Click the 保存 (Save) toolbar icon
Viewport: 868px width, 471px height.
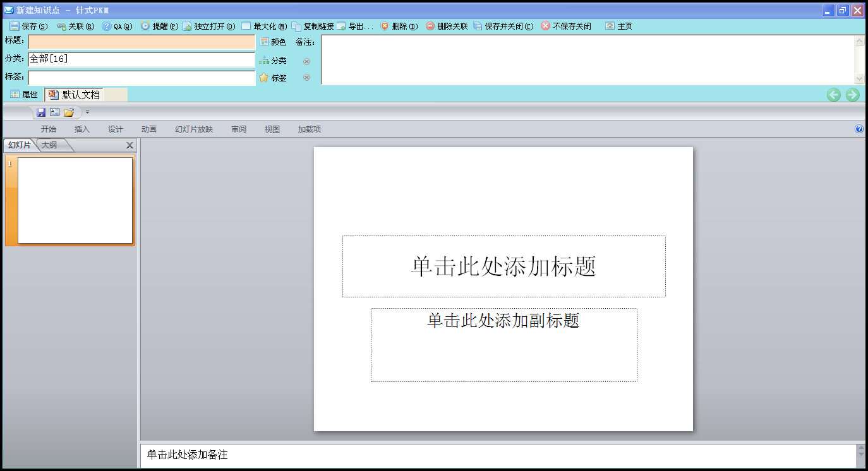15,27
